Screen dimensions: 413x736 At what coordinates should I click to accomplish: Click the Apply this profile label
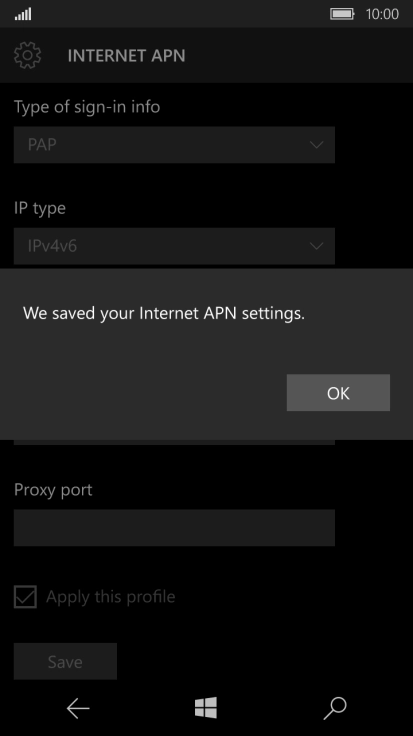pyautogui.click(x=111, y=597)
